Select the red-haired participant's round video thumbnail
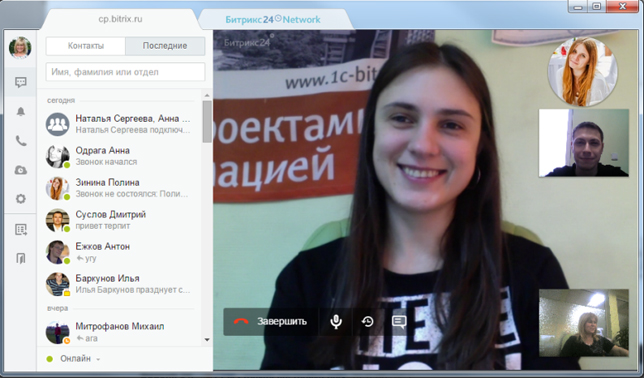 click(582, 71)
